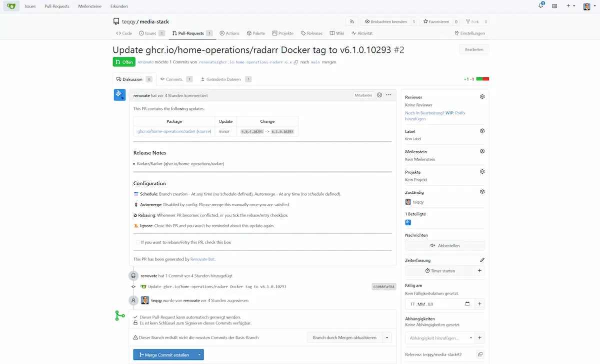This screenshot has width=600, height=364.
Task: Open the comment's ellipsis options menu
Action: [388, 94]
